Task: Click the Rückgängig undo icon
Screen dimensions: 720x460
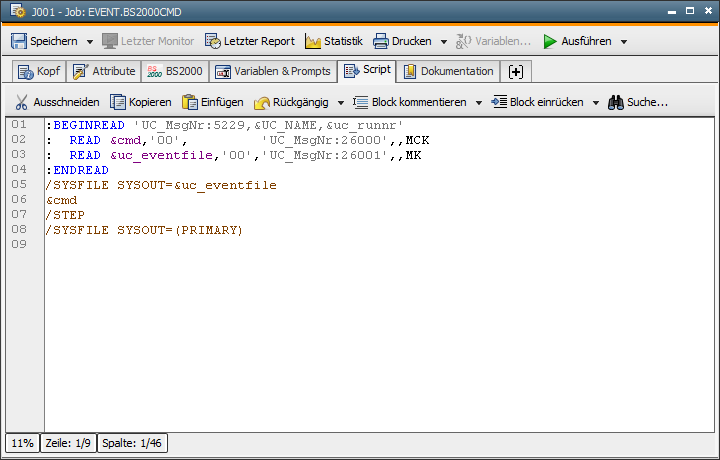Action: [x=262, y=102]
